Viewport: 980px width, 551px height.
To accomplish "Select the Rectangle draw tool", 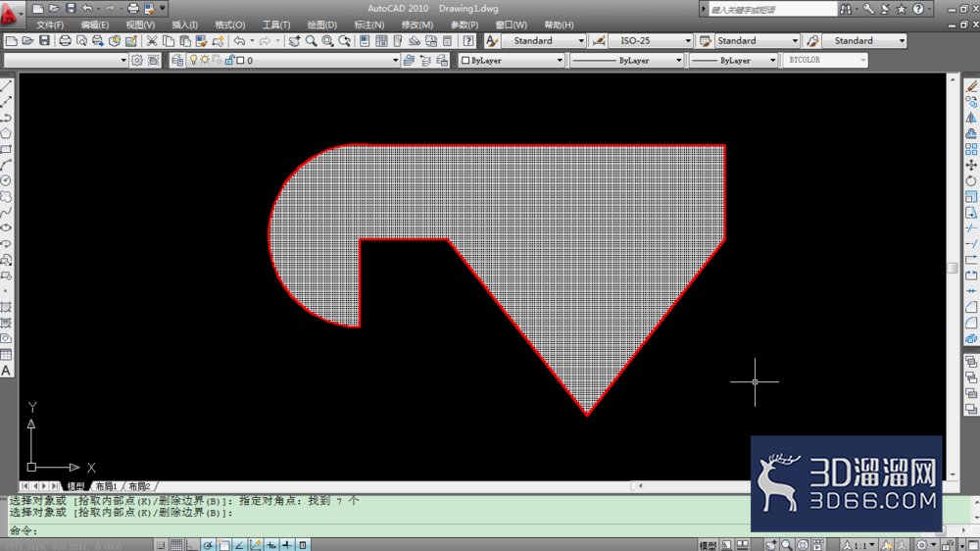I will click(6, 149).
